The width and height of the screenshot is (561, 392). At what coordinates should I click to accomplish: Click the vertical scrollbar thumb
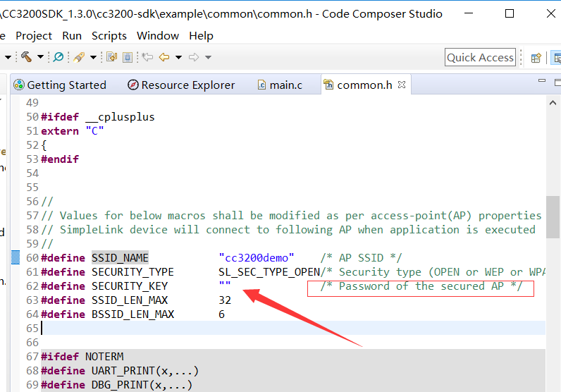pyautogui.click(x=553, y=217)
